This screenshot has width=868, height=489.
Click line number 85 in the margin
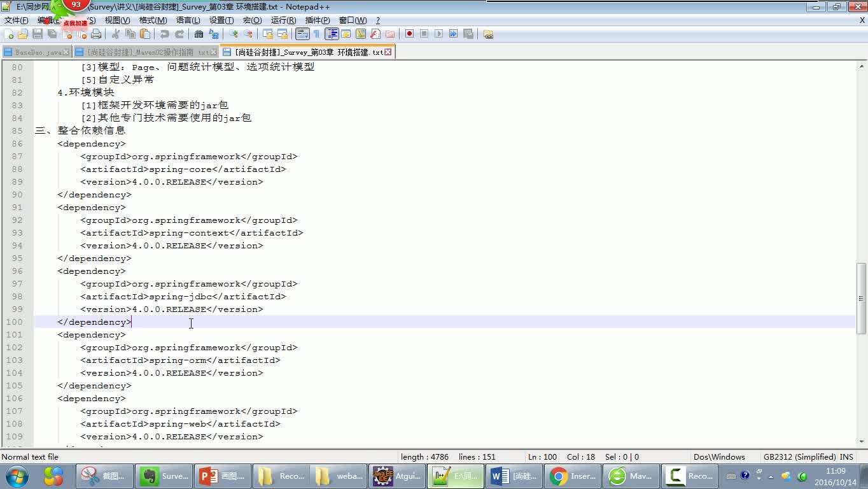tap(17, 131)
